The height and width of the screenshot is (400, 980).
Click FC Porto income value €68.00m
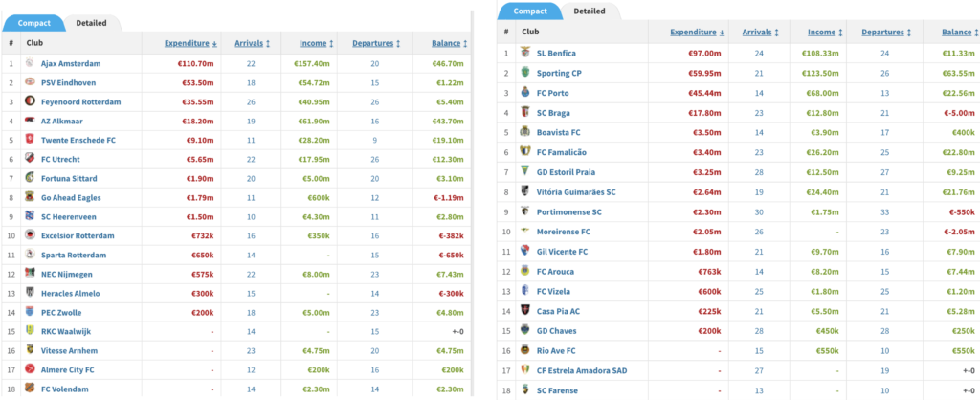[822, 93]
